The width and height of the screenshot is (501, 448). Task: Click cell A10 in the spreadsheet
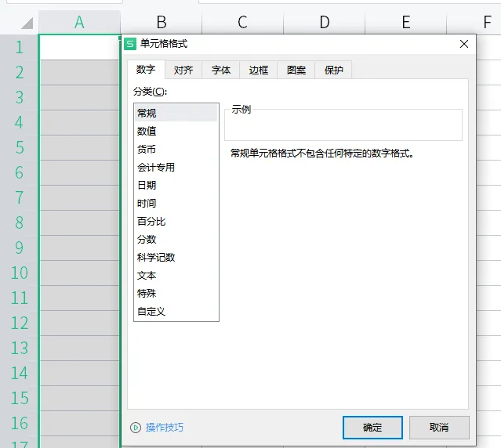point(79,273)
